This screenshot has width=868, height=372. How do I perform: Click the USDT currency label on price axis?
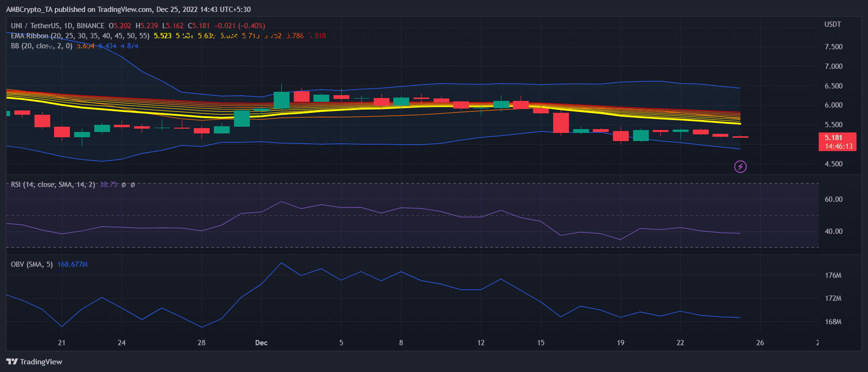833,24
